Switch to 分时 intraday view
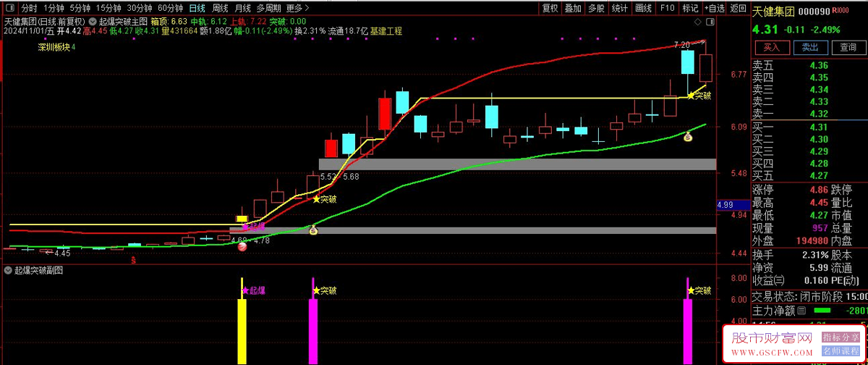Viewport: 868px width, 365px height. point(29,8)
